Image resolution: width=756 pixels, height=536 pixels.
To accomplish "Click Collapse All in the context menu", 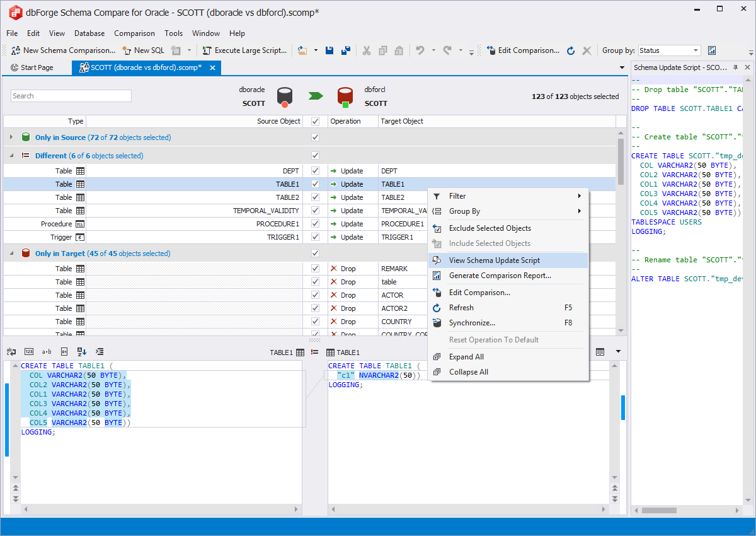I will point(508,372).
